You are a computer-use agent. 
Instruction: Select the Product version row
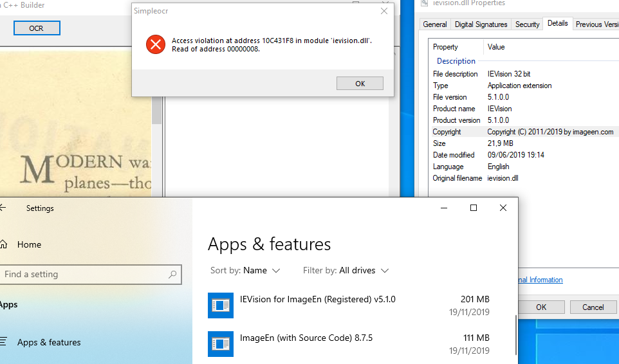525,120
